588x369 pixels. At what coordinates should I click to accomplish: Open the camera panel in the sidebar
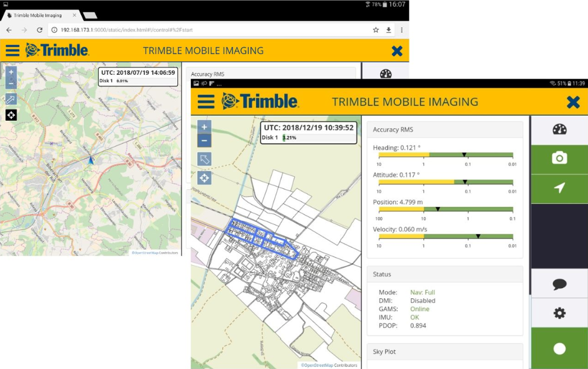coord(559,158)
